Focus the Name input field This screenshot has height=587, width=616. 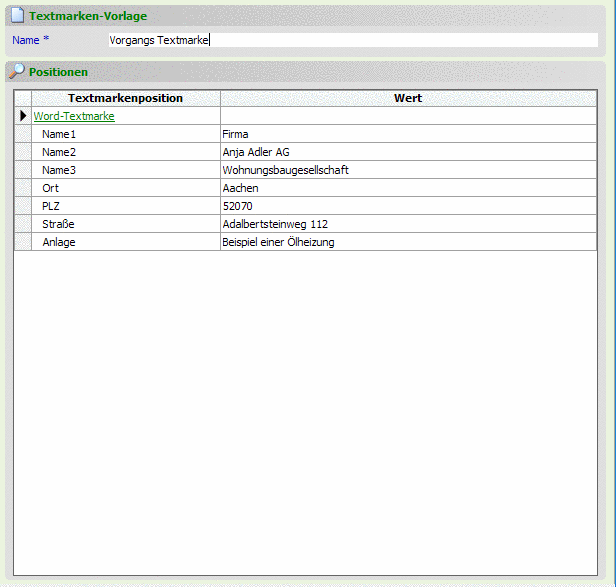(x=353, y=40)
